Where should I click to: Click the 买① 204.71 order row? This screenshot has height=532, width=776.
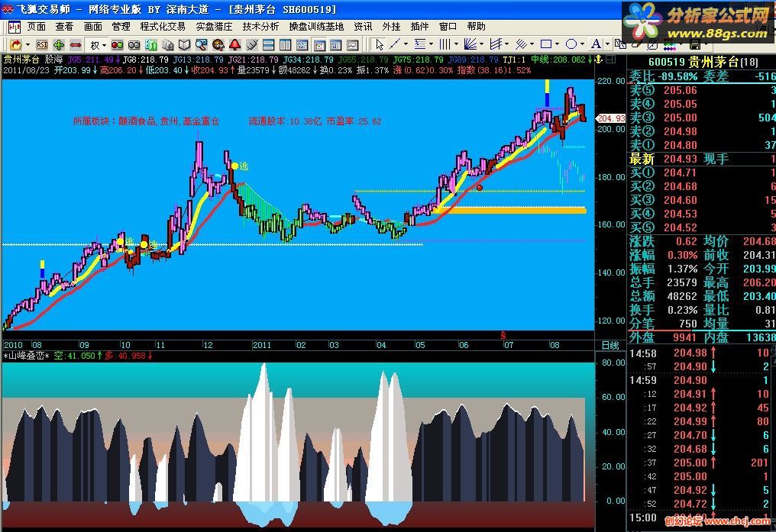pos(702,172)
